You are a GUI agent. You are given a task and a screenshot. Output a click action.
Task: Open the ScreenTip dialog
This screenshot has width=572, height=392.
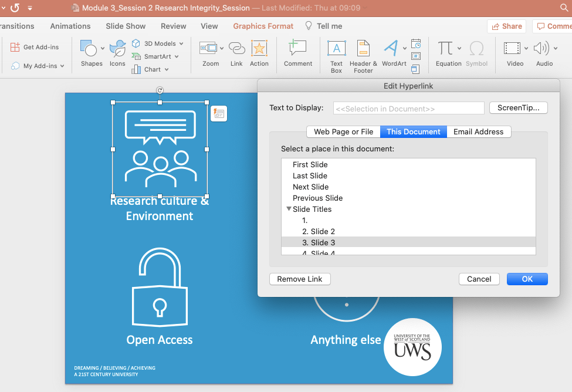(518, 107)
